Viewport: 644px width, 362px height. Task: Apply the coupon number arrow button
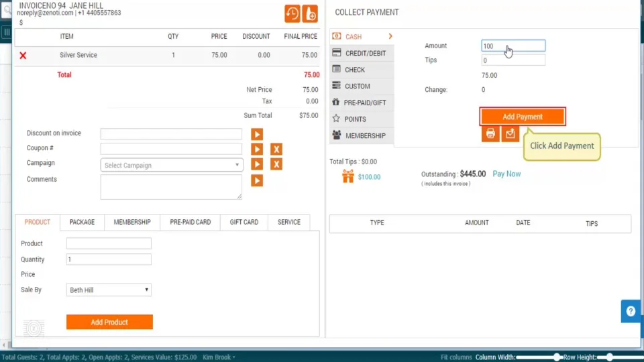point(257,149)
